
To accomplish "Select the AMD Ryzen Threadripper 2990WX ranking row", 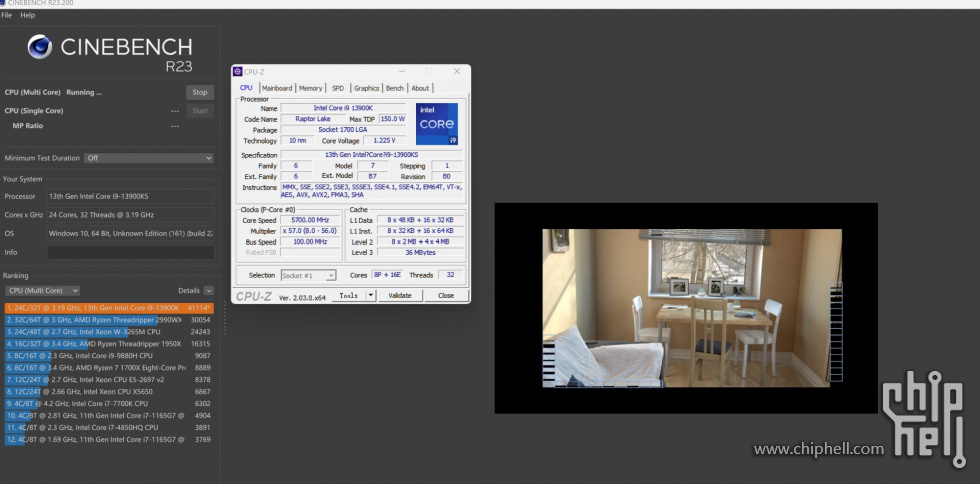I will pos(109,320).
